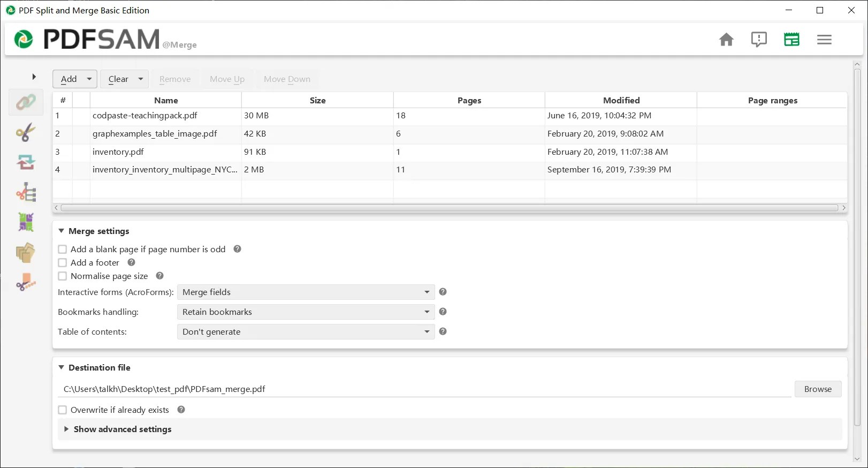Viewport: 868px width, 468px height.
Task: Collapse the Destination file section
Action: click(62, 367)
